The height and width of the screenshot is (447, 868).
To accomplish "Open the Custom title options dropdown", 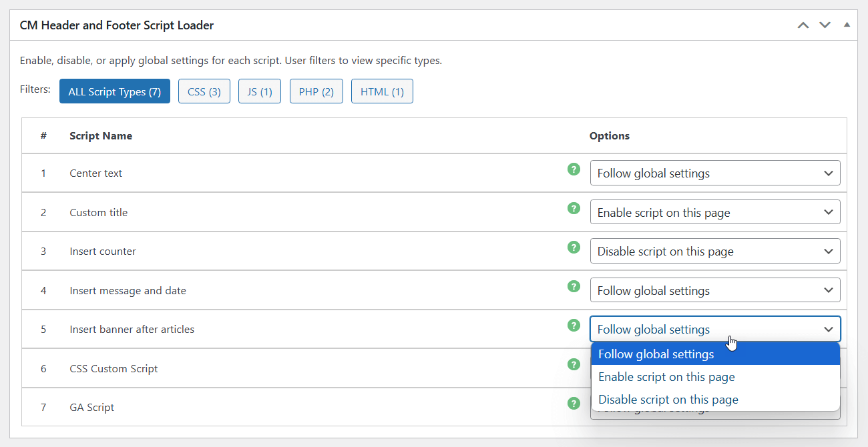I will 714,213.
